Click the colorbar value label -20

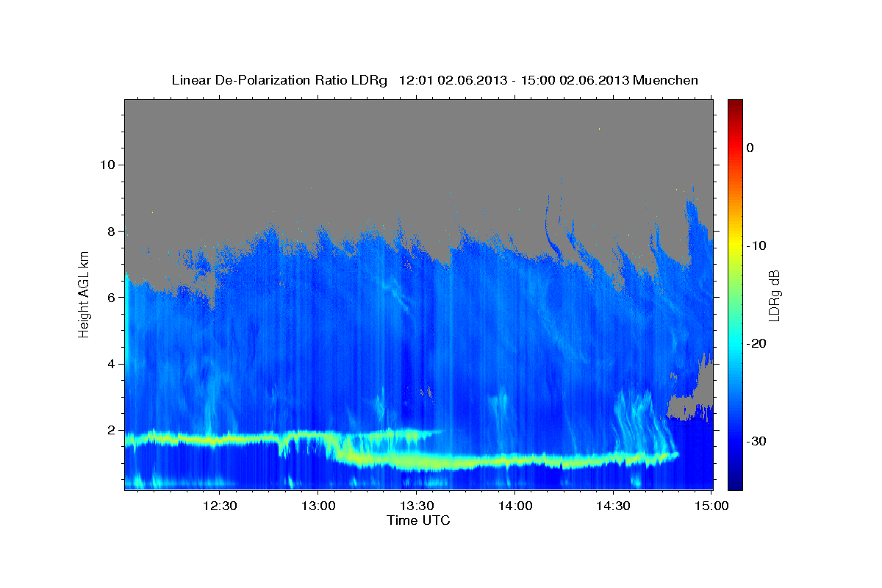point(756,343)
